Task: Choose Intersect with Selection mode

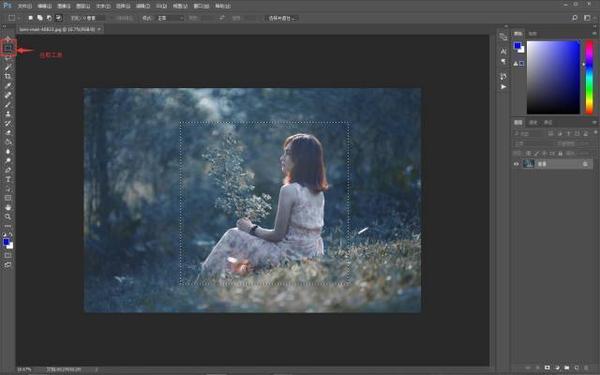Action: pos(59,18)
